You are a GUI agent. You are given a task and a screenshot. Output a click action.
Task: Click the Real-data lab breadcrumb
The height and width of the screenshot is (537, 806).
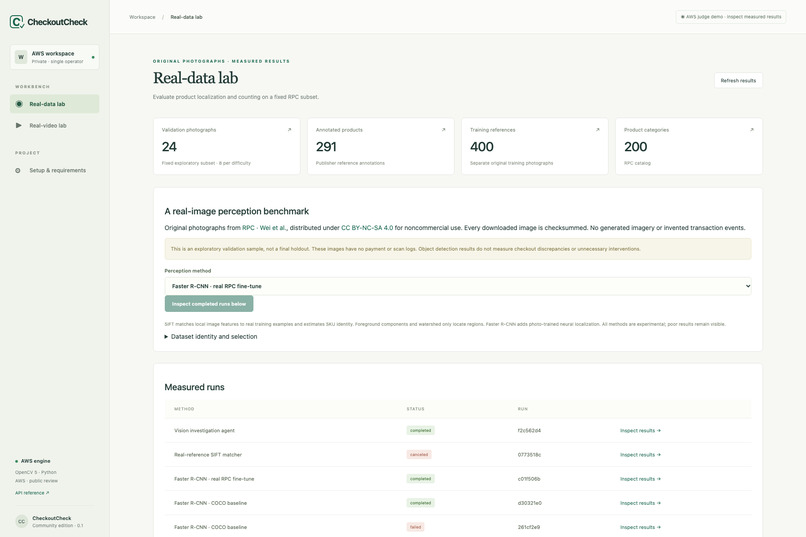(x=187, y=17)
